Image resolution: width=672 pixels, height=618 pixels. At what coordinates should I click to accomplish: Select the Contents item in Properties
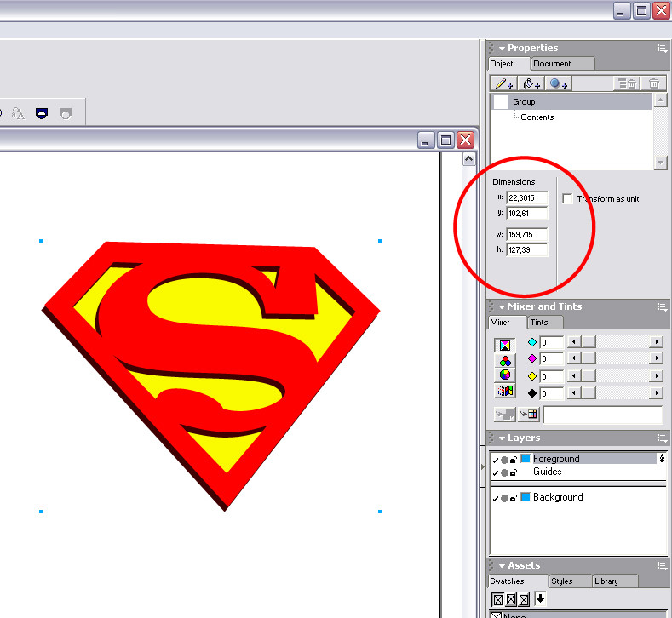pos(537,117)
